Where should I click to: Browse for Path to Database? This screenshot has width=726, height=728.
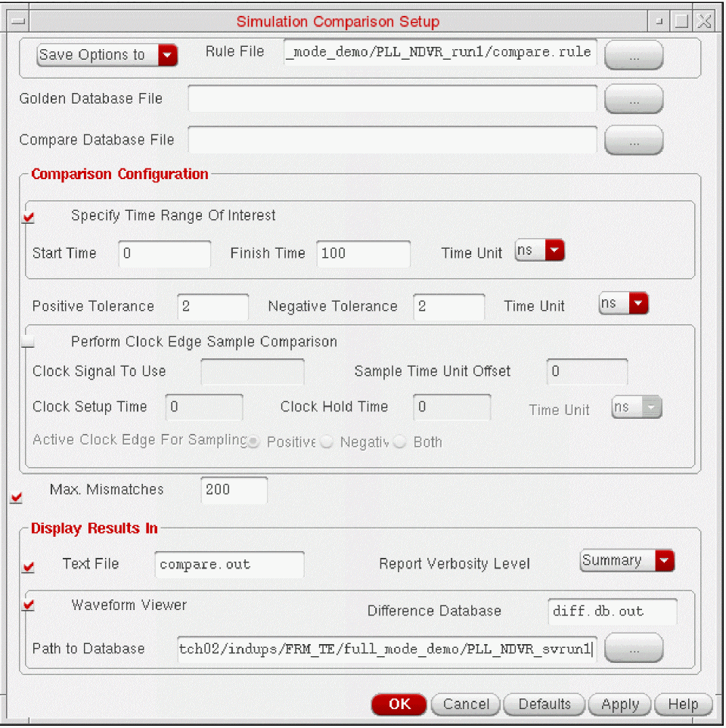[x=633, y=648]
